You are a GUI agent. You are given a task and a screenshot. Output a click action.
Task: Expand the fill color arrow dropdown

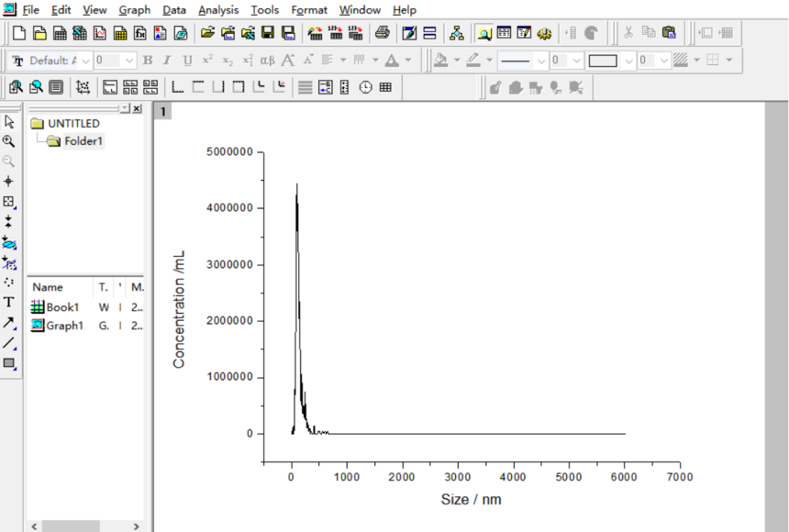click(457, 61)
